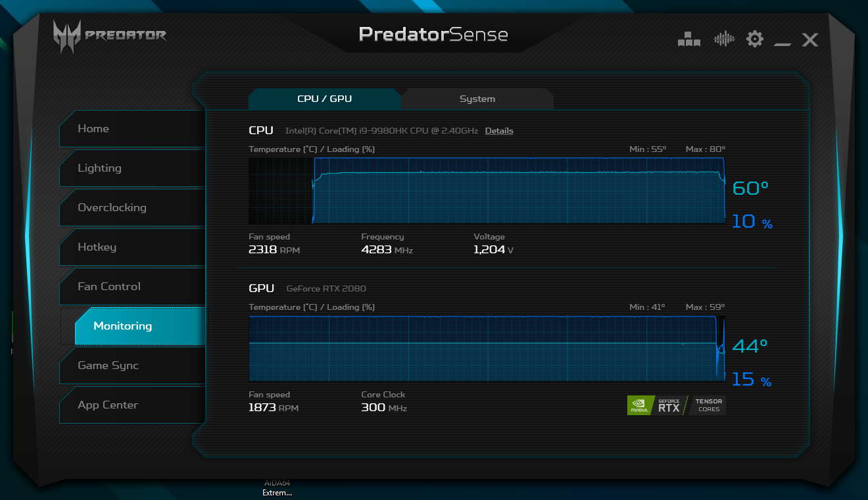The image size is (868, 500).
Task: Go to App Center
Action: [x=132, y=405]
